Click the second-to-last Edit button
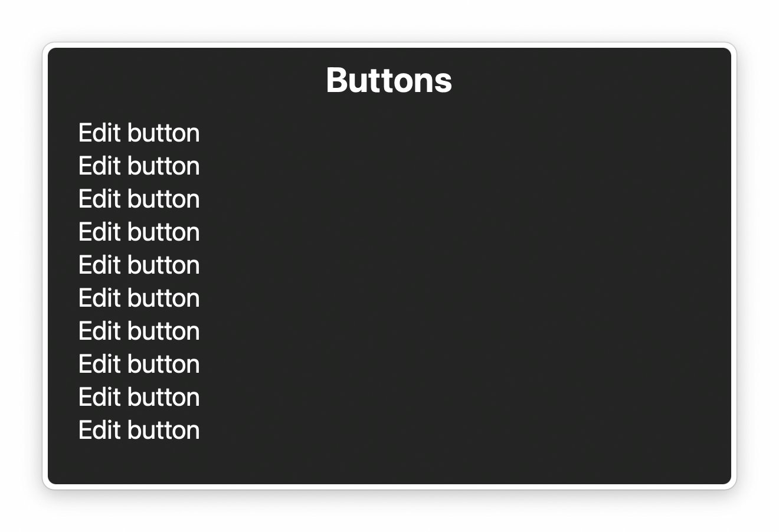 tap(139, 398)
